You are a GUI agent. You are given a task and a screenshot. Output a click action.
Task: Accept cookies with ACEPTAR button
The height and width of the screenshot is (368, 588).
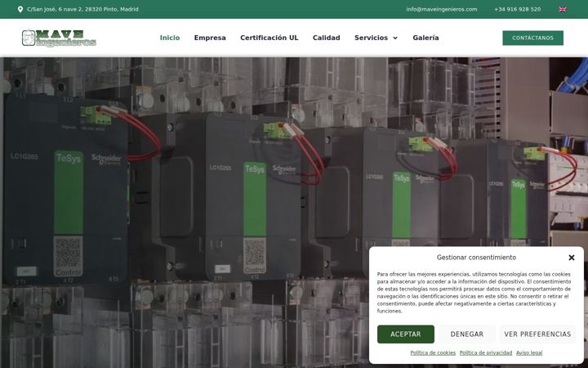406,334
